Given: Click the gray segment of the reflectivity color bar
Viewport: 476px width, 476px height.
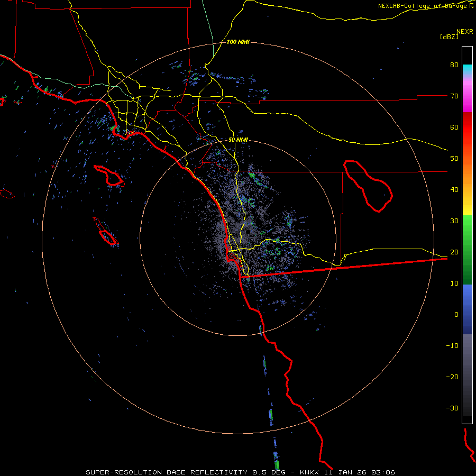Looking at the screenshot, I should click(467, 375).
